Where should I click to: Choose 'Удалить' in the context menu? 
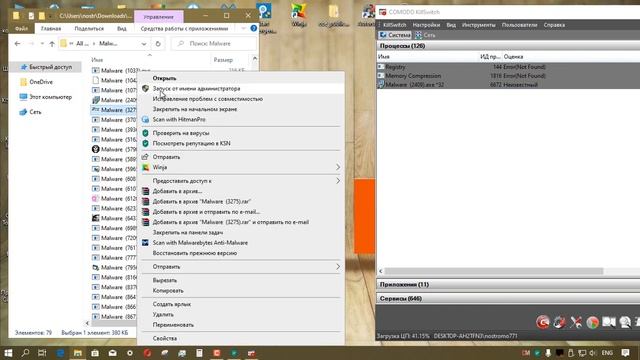point(163,315)
